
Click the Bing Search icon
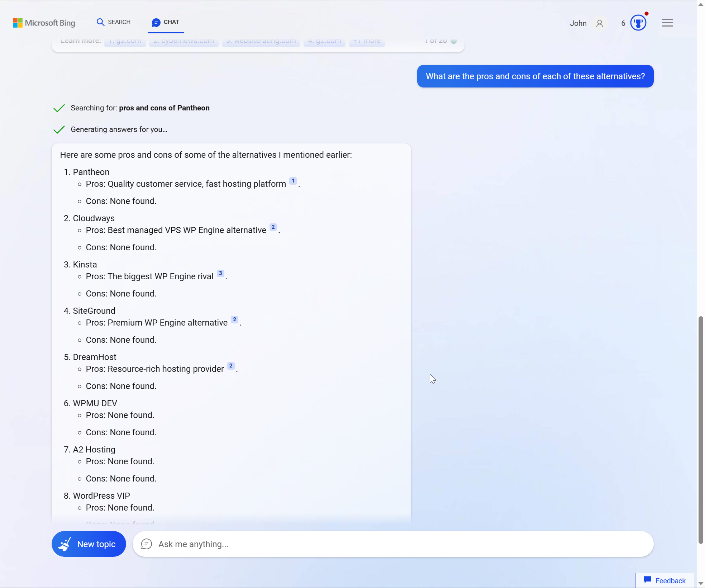tap(101, 22)
